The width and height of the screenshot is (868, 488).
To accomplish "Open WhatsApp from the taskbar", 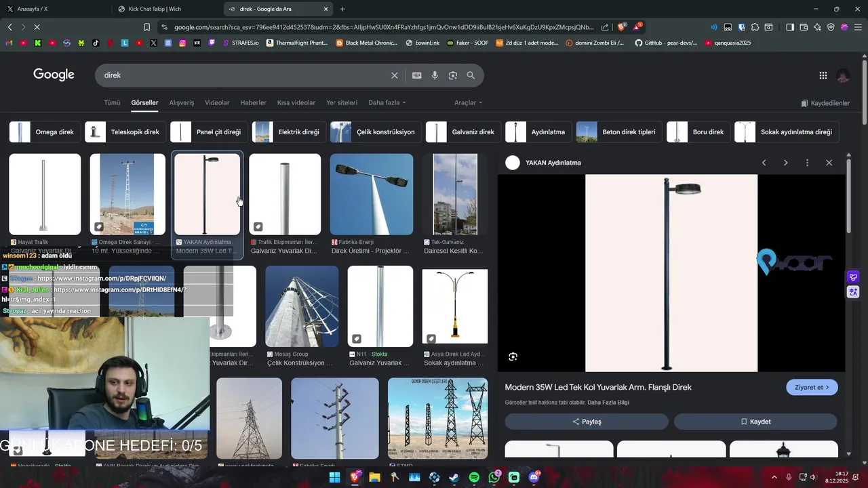I will (494, 477).
